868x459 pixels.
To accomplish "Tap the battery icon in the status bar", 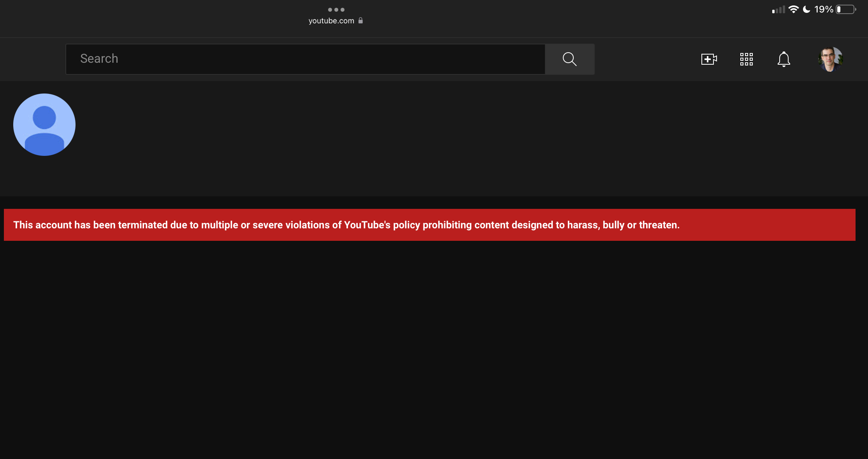I will (x=846, y=9).
